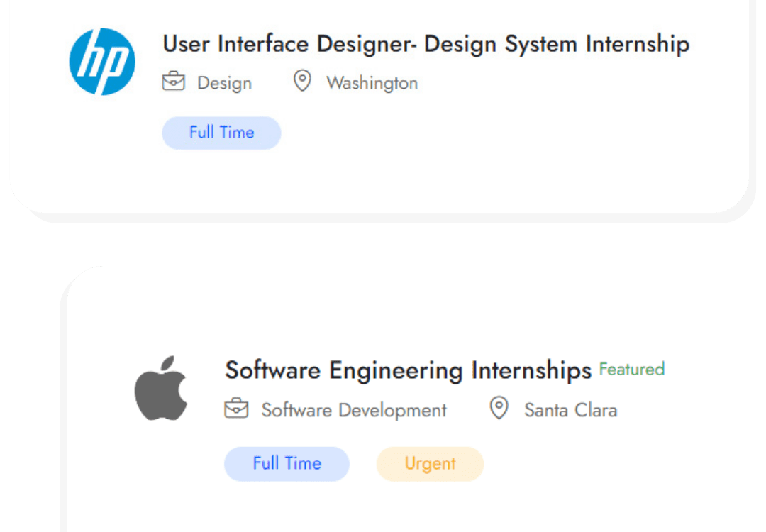The width and height of the screenshot is (766, 532).
Task: Click the word Software in Apple job title
Action: 272,370
